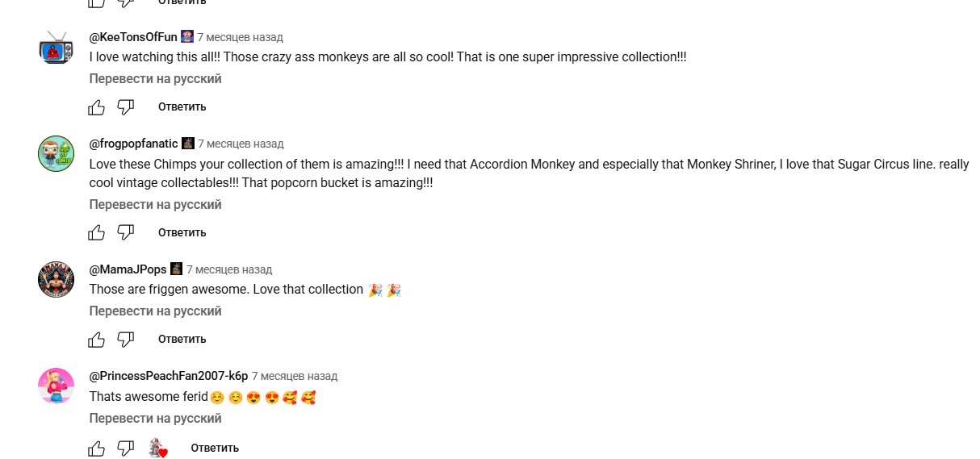This screenshot has height=459, width=980.
Task: Like the PrincessPeachFan2007 comment
Action: click(97, 448)
